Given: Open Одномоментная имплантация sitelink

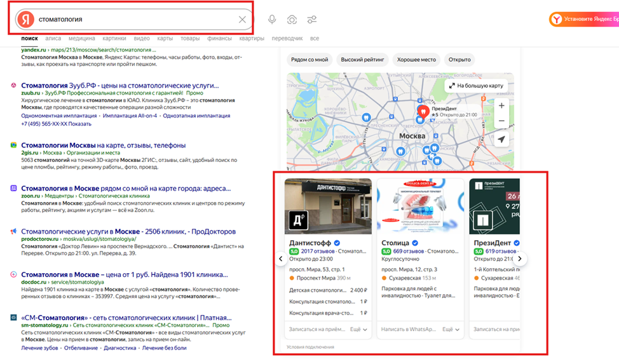Looking at the screenshot, I should [x=59, y=116].
